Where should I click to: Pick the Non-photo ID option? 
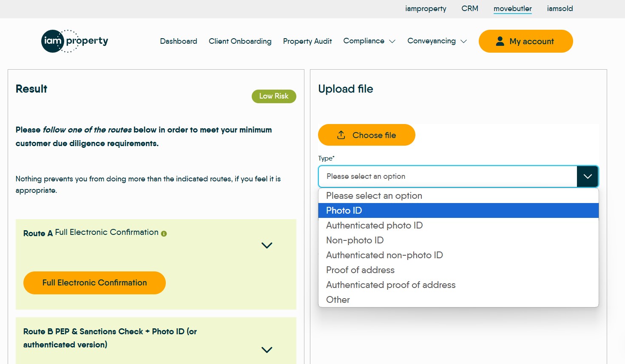355,240
